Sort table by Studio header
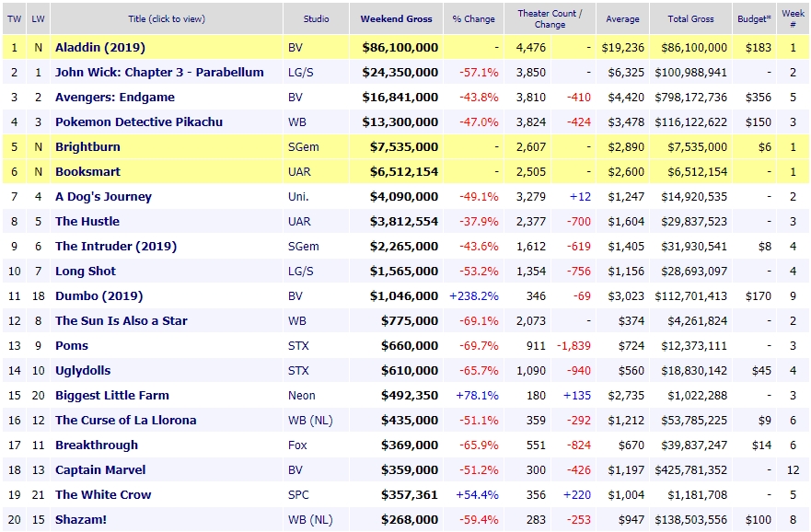 pos(316,18)
